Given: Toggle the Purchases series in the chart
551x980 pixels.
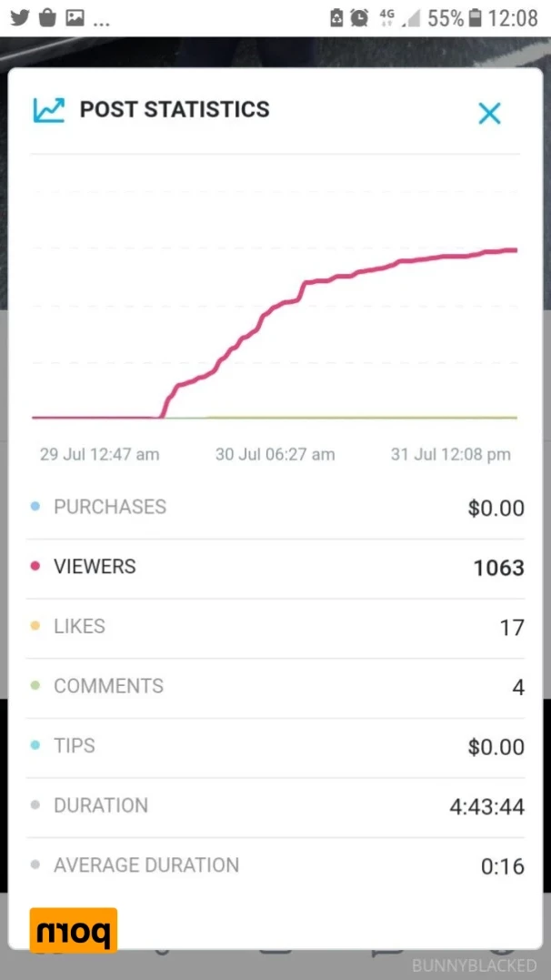Looking at the screenshot, I should point(275,507).
